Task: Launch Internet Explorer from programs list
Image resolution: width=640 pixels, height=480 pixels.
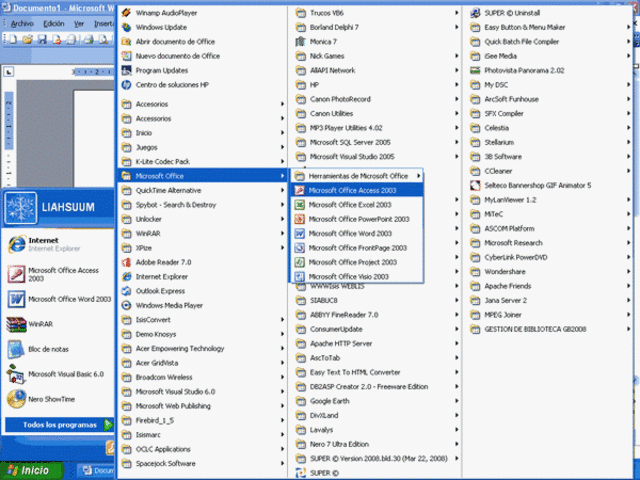Action: pos(202,276)
